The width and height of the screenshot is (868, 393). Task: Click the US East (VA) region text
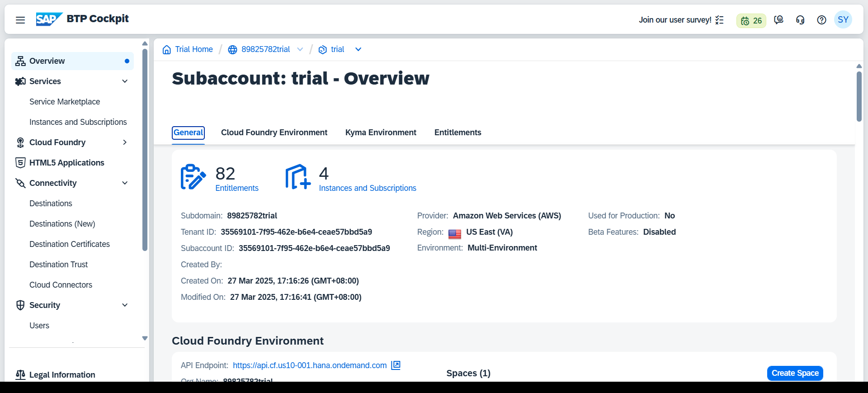pyautogui.click(x=490, y=232)
